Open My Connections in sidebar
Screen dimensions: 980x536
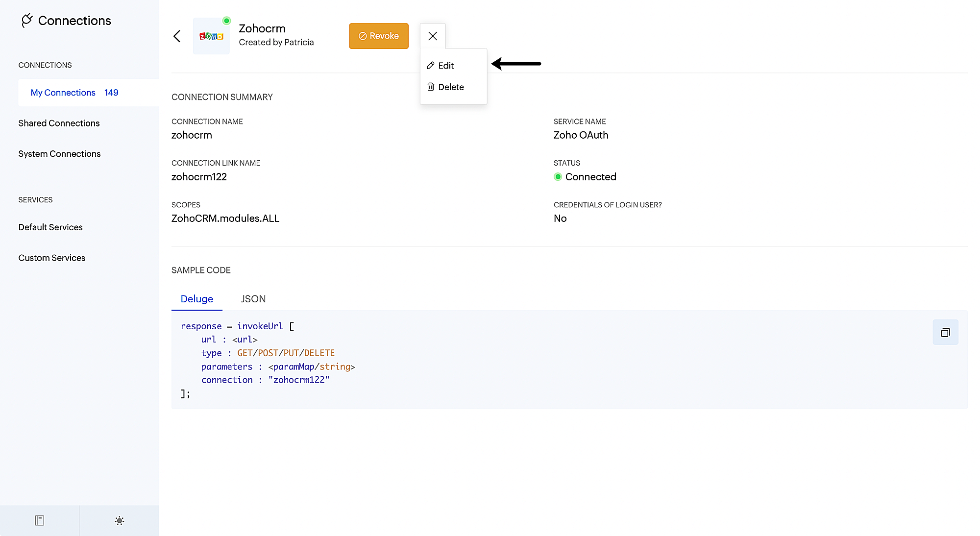(x=63, y=93)
